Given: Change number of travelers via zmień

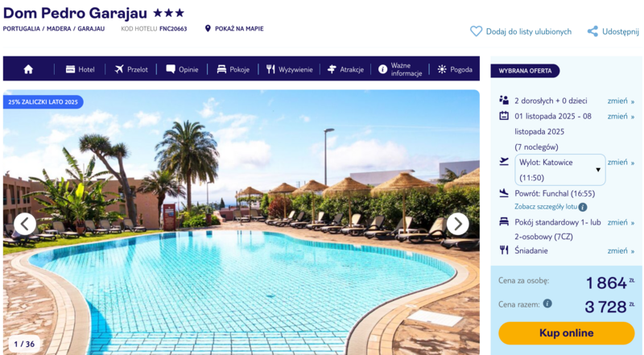Looking at the screenshot, I should [x=621, y=101].
